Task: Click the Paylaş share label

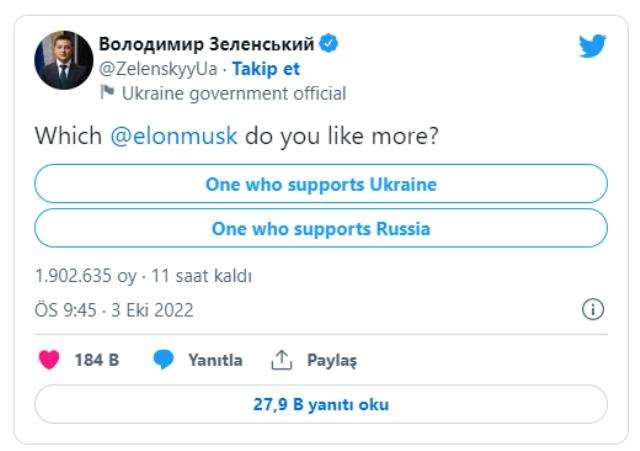Action: (332, 360)
